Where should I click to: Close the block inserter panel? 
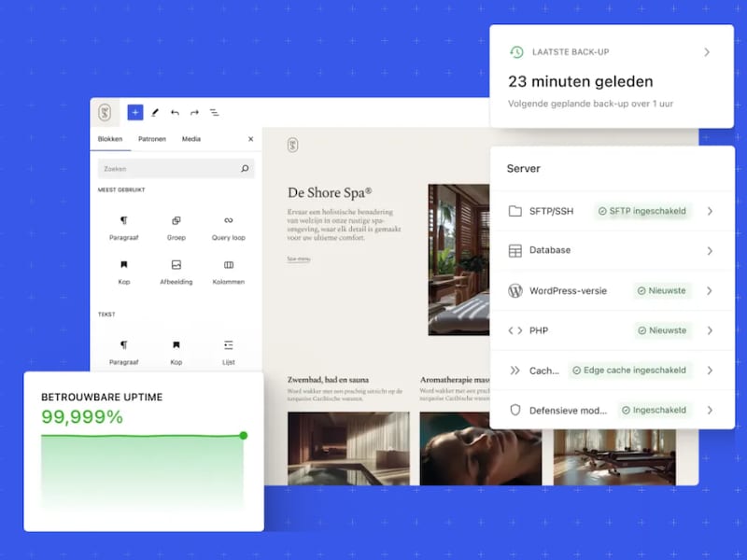pyautogui.click(x=250, y=139)
